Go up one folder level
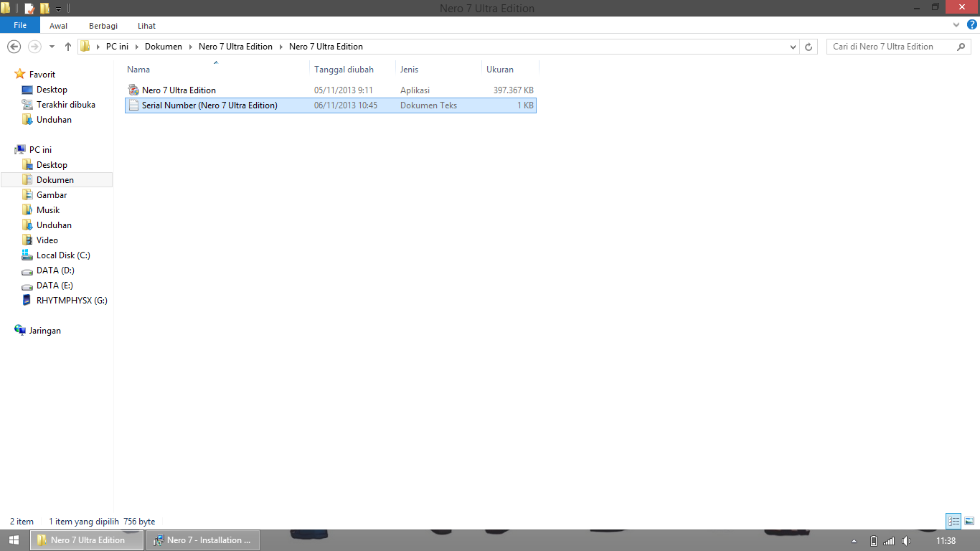 [x=68, y=47]
